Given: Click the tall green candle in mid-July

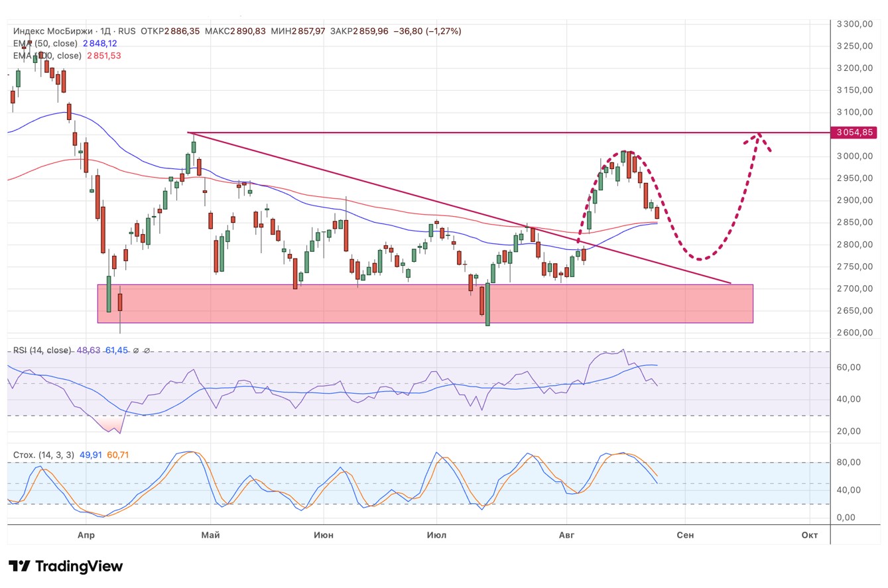Looking at the screenshot, I should (x=487, y=304).
